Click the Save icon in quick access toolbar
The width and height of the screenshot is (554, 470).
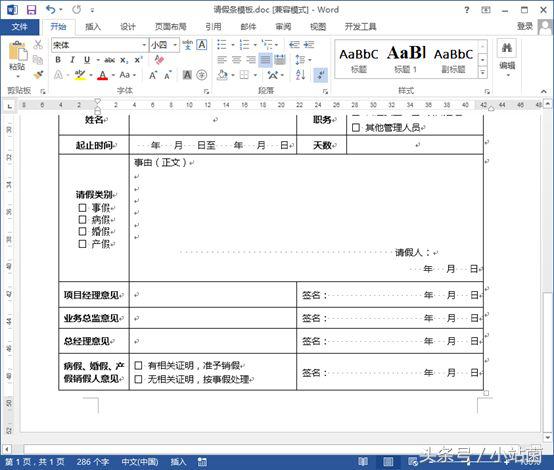pyautogui.click(x=31, y=10)
